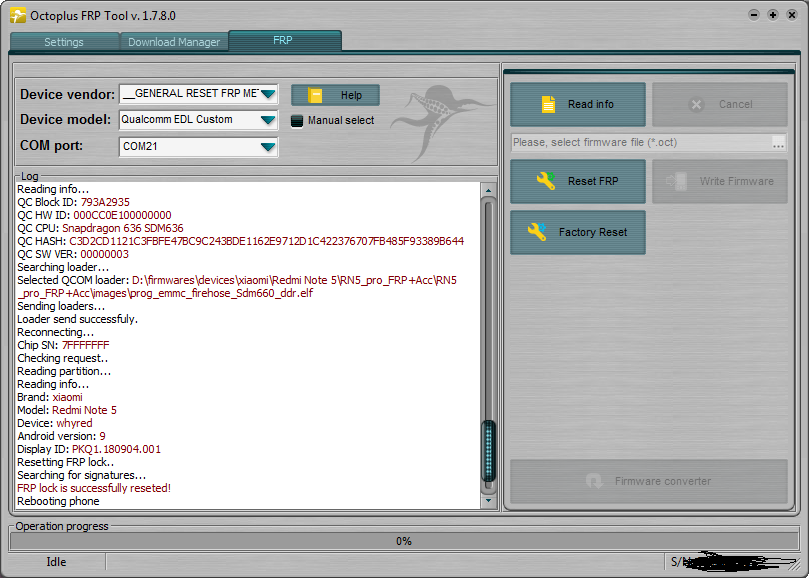The image size is (812, 578).
Task: Click the Write Firmware phone icon
Action: [676, 181]
